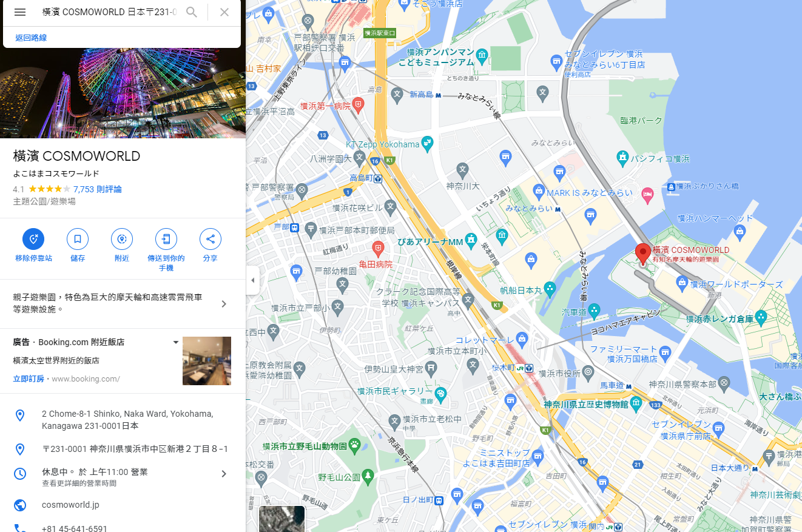Viewport: 802px width, 532px height.
Task: Click the 立即訂房 booking link
Action: click(x=29, y=379)
